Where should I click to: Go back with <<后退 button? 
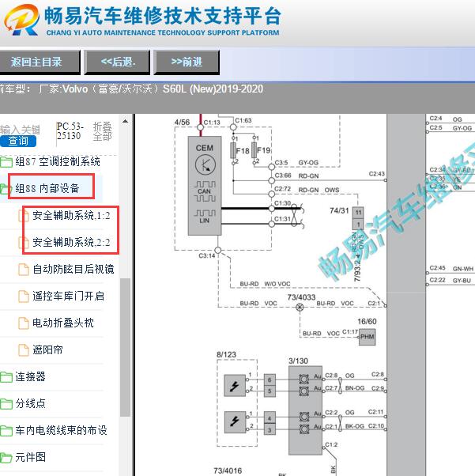coord(118,62)
